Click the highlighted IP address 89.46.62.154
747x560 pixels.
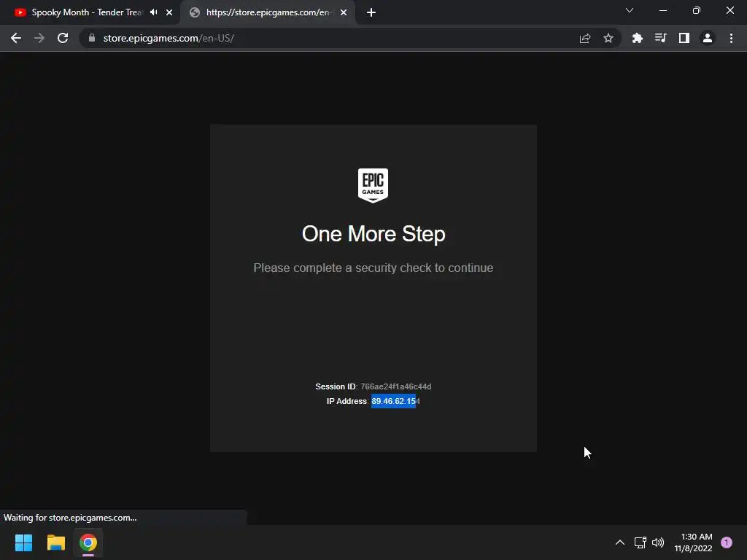point(395,401)
